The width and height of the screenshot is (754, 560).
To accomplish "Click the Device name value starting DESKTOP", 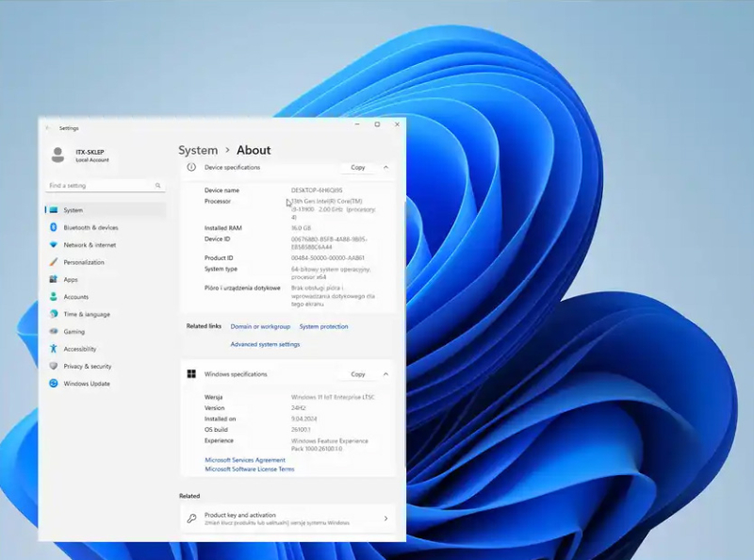I will click(x=317, y=190).
